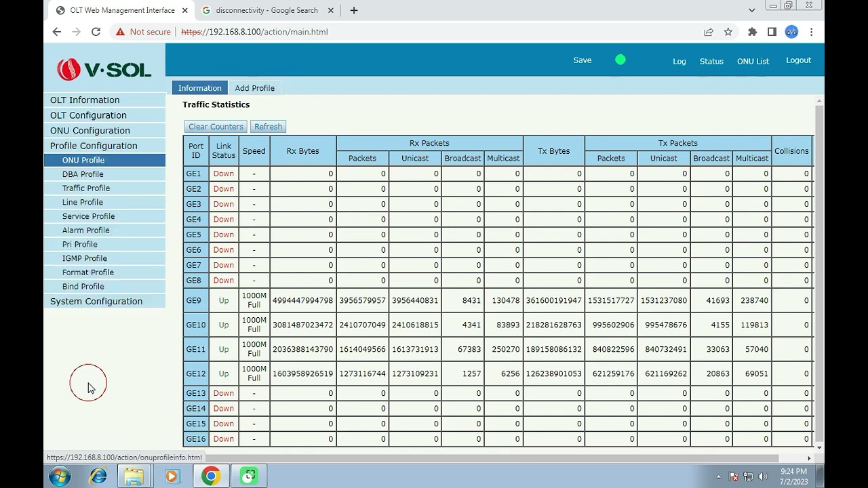This screenshot has height=488, width=868.
Task: Collapse Profile Configuration menu
Action: click(105, 146)
